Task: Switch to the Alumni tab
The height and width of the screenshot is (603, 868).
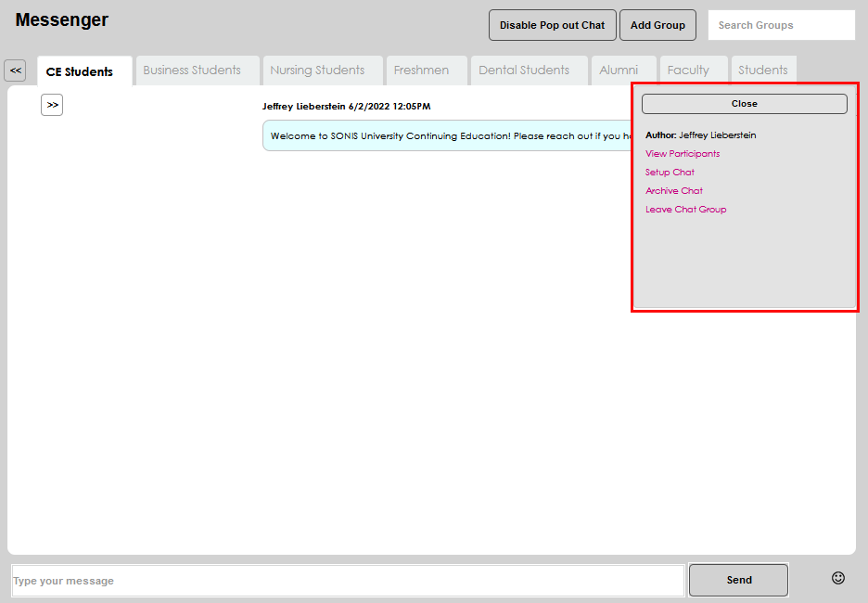Action: 624,71
